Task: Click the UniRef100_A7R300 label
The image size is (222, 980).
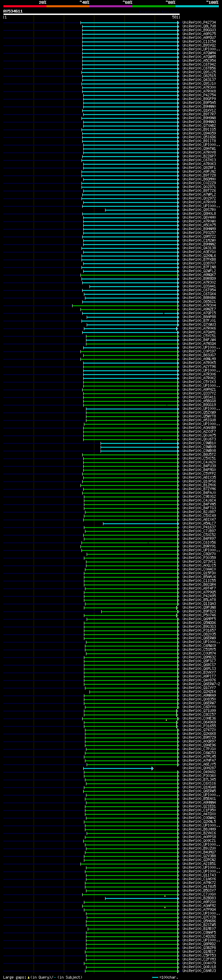Action: click(x=199, y=88)
